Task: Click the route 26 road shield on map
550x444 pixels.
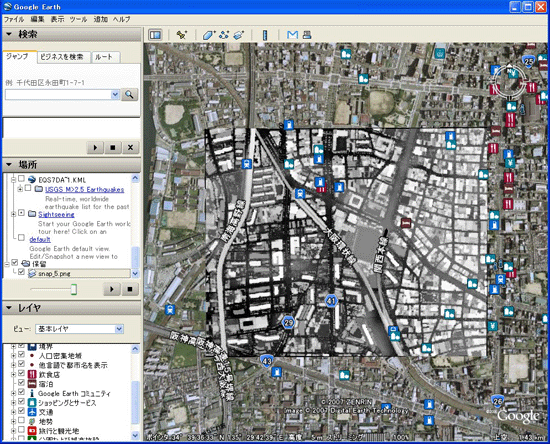Action: [497, 401]
